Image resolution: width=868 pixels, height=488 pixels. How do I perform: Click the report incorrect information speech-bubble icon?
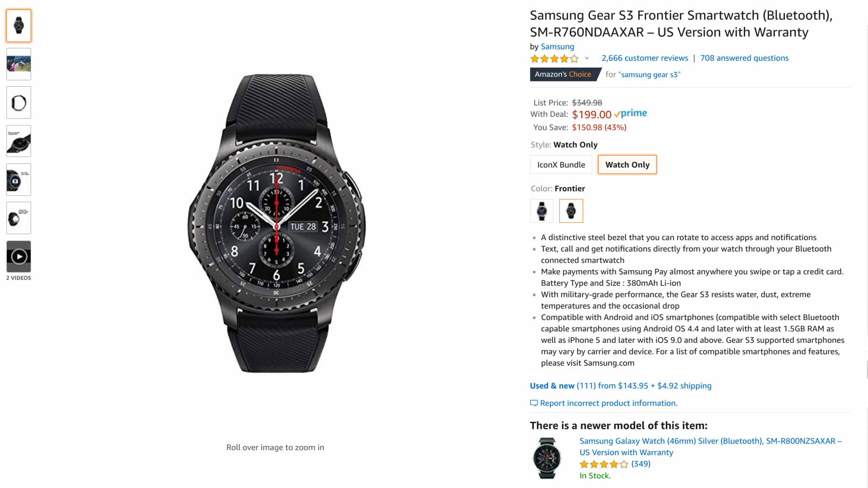coord(534,403)
